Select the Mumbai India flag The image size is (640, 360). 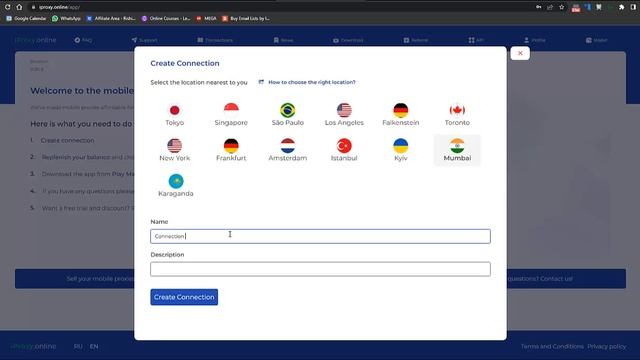coord(457,146)
